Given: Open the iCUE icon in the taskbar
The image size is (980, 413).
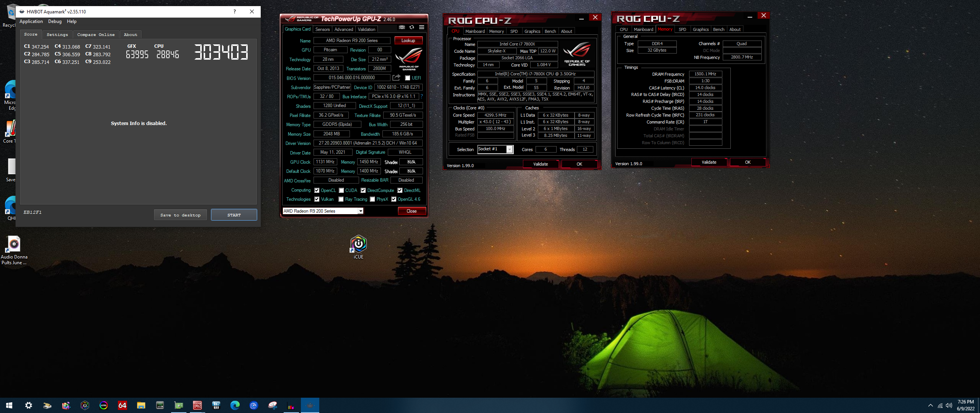Looking at the screenshot, I should coord(85,405).
